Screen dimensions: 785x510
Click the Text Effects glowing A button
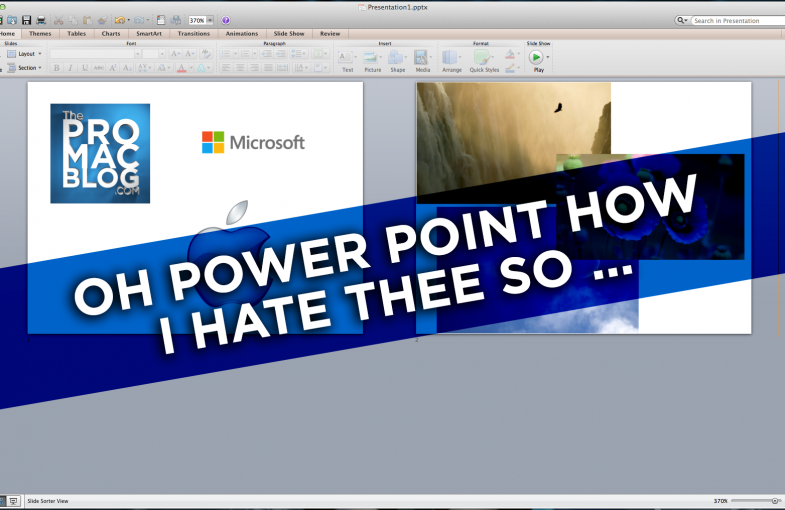click(x=201, y=68)
